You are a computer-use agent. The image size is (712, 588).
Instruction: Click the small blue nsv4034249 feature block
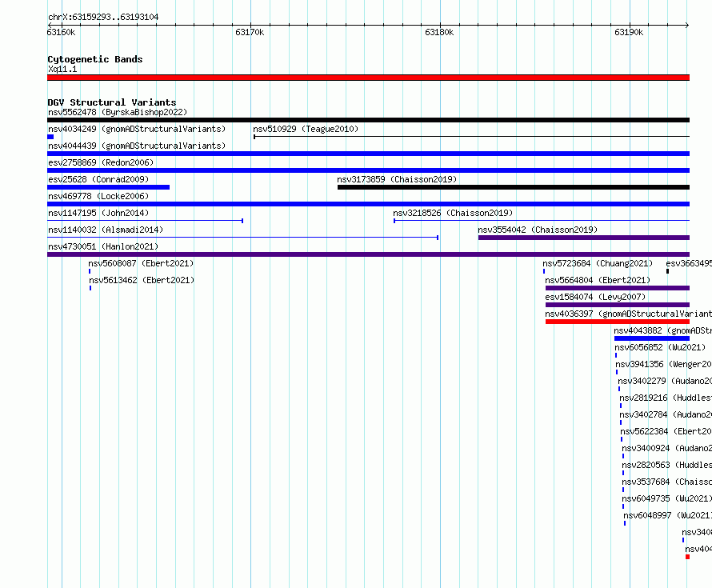(x=50, y=137)
